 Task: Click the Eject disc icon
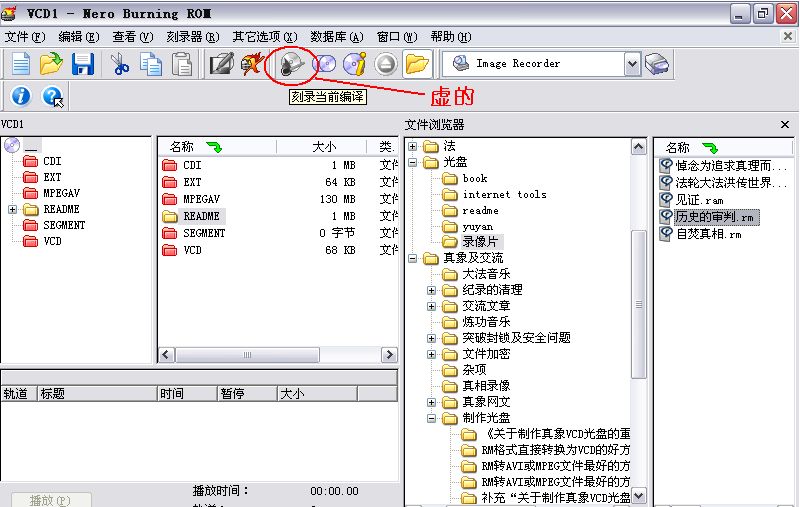[x=386, y=64]
